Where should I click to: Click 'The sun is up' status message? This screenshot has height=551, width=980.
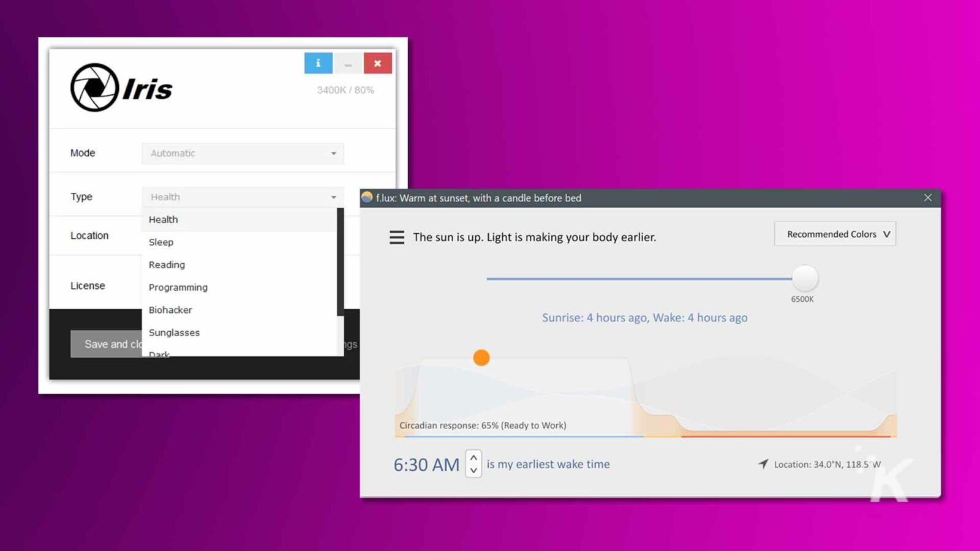pyautogui.click(x=534, y=238)
